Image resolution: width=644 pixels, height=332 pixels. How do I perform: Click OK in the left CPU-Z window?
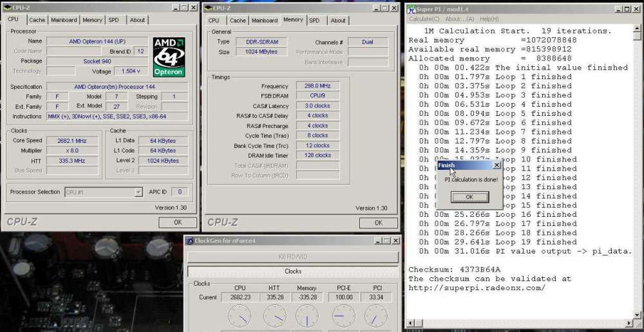tap(178, 222)
